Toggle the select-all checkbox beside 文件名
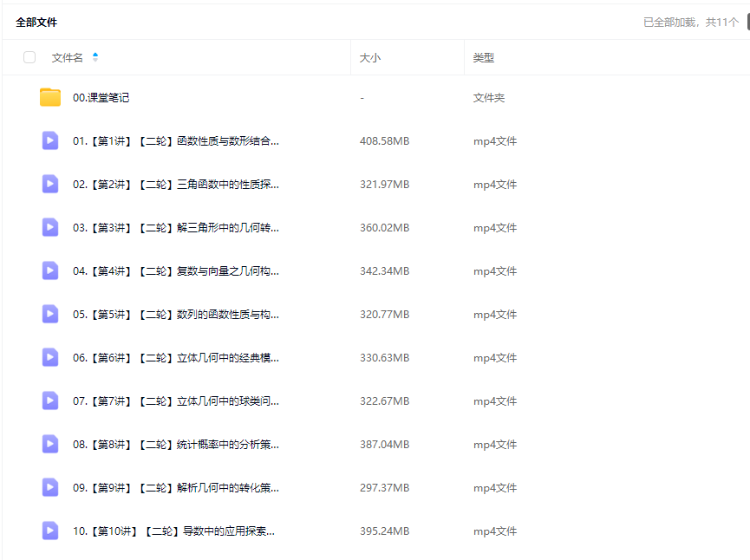This screenshot has height=560, width=750. (29, 57)
